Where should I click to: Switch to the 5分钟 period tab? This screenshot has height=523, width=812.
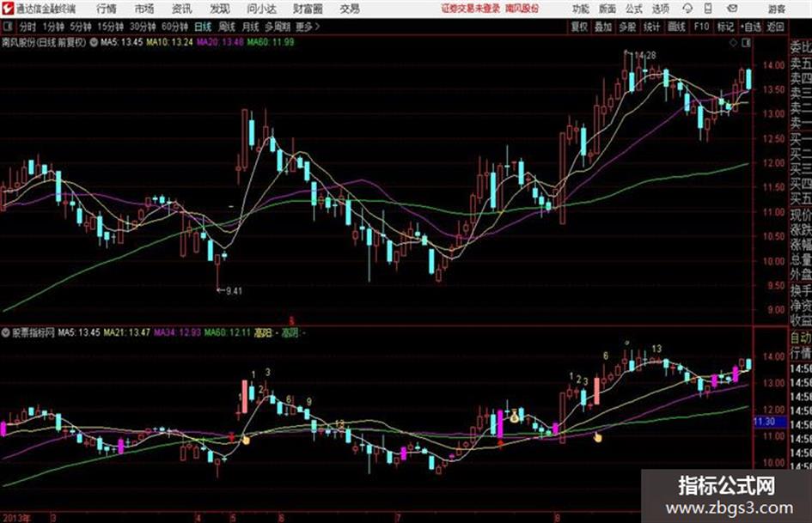pos(81,27)
